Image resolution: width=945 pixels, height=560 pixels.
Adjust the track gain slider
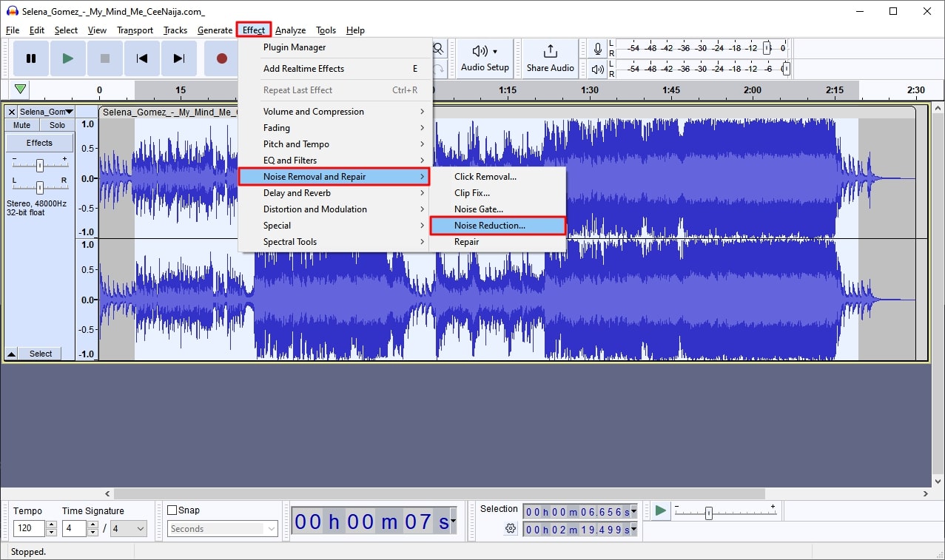coord(40,165)
